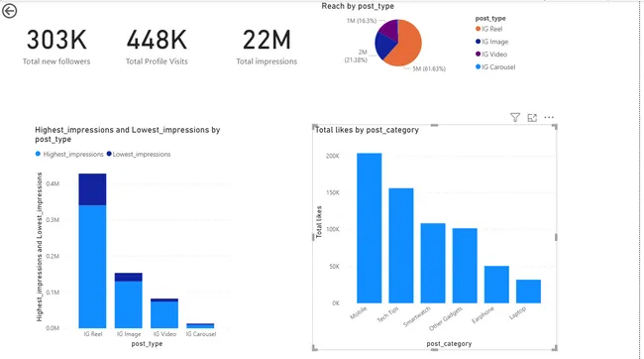
Task: Select the Smartwatch bar
Action: (433, 264)
